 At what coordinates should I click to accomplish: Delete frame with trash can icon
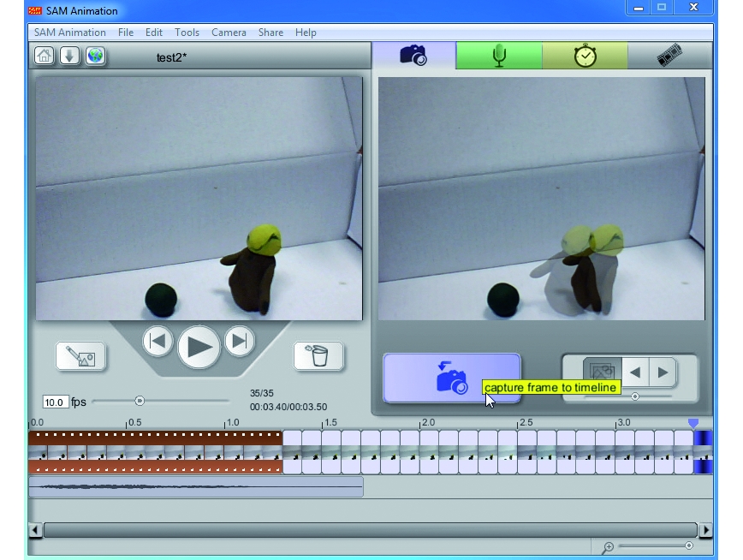(318, 355)
